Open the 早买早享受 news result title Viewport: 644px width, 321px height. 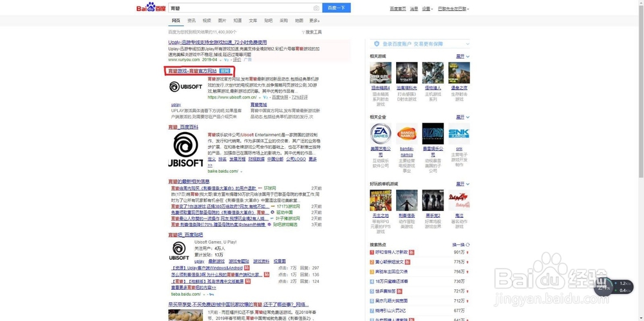tap(238, 304)
